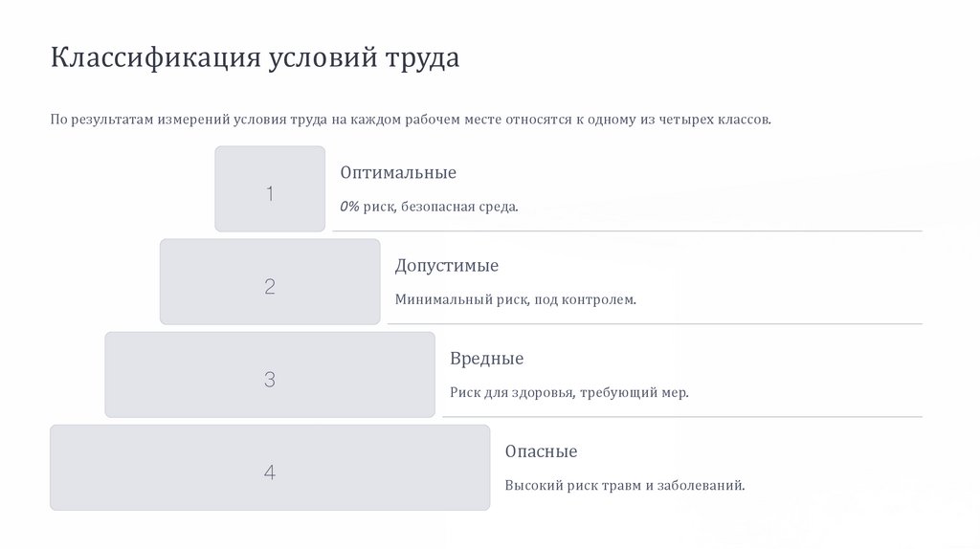Select the pyramid block numbered 2
Image resolution: width=980 pixels, height=549 pixels.
[270, 282]
